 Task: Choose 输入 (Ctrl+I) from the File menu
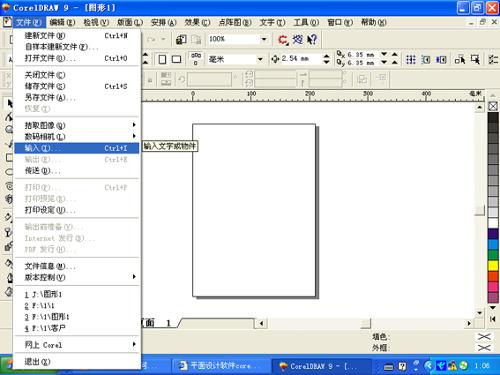pos(77,148)
